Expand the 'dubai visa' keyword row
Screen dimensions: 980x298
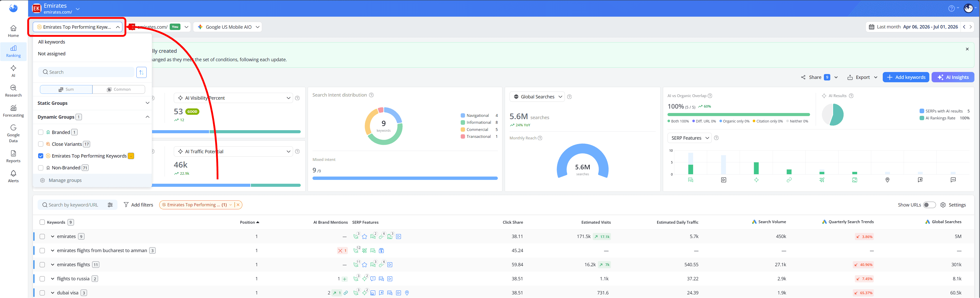[x=52, y=293]
